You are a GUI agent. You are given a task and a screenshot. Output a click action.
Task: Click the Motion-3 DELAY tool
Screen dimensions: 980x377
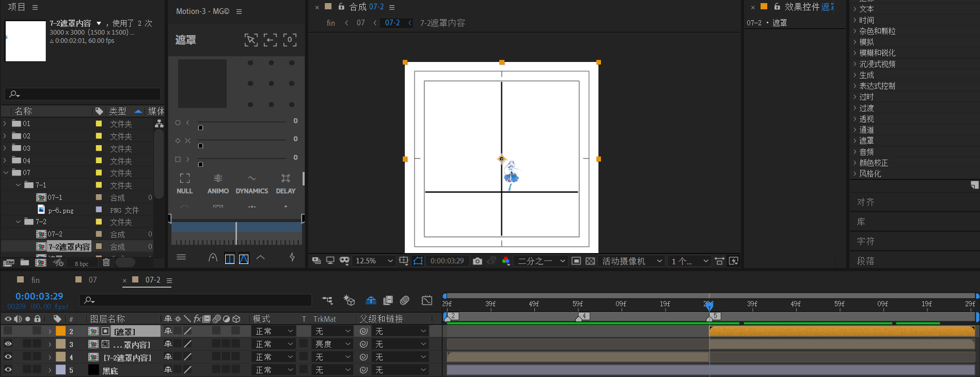286,184
